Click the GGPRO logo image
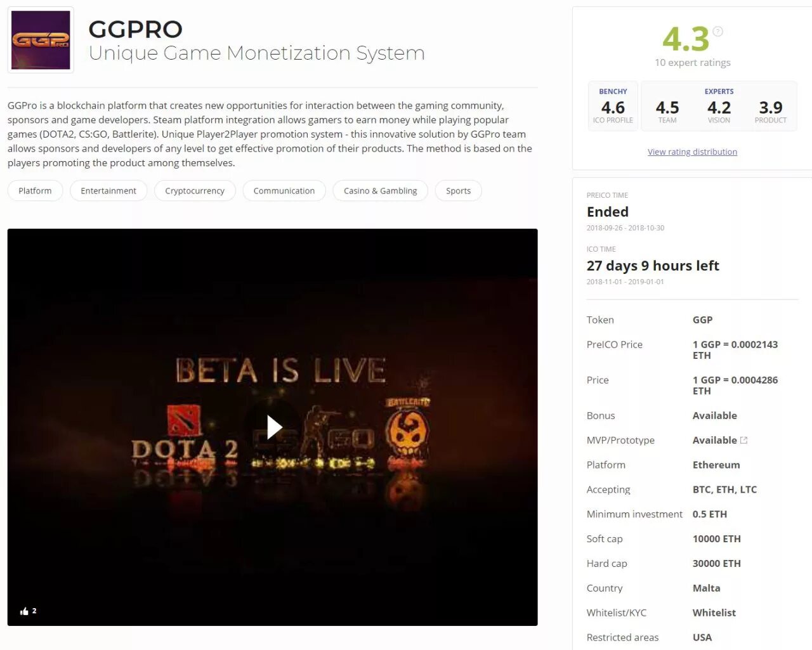This screenshot has width=812, height=650. click(41, 40)
